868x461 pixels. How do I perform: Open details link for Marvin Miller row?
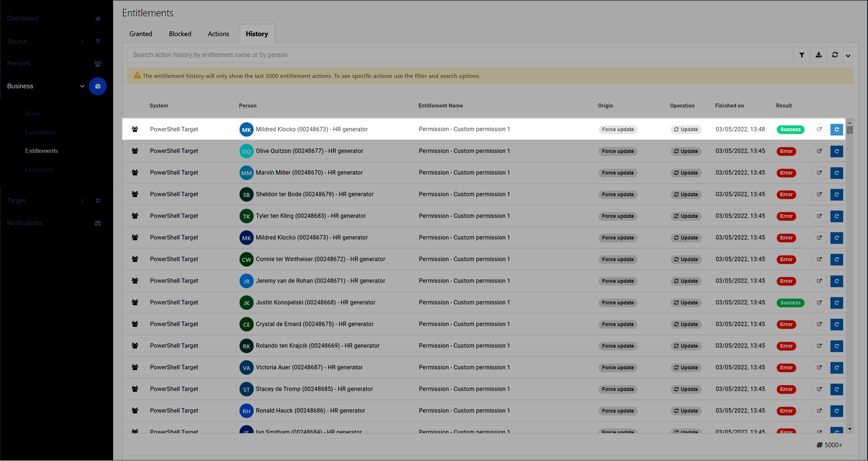pos(819,173)
